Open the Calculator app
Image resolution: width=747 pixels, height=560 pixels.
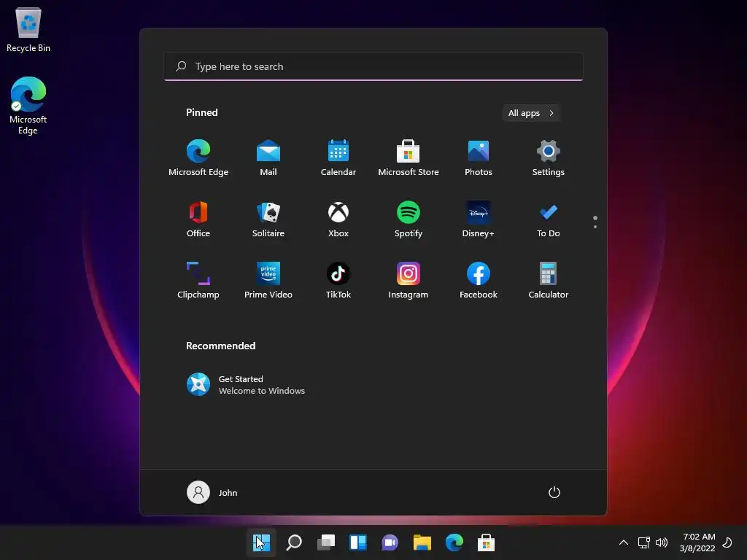549,280
